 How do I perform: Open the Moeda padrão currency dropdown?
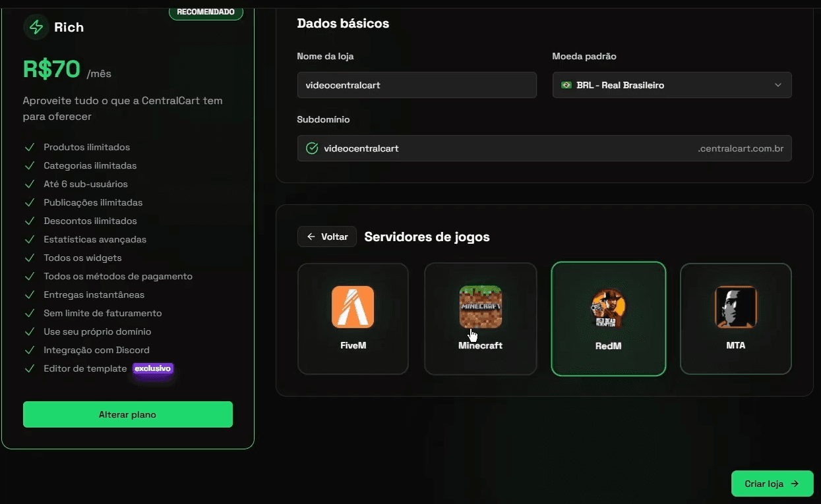pos(672,85)
